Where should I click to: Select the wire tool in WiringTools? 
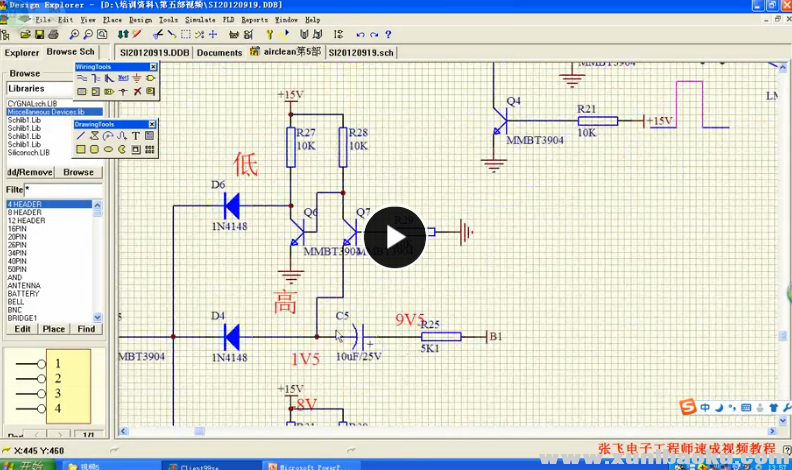point(82,78)
